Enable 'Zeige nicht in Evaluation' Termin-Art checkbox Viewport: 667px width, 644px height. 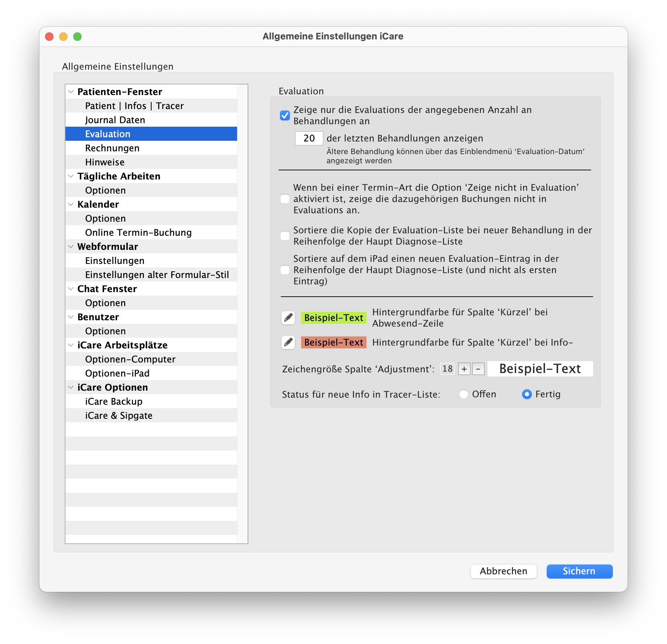click(x=285, y=199)
